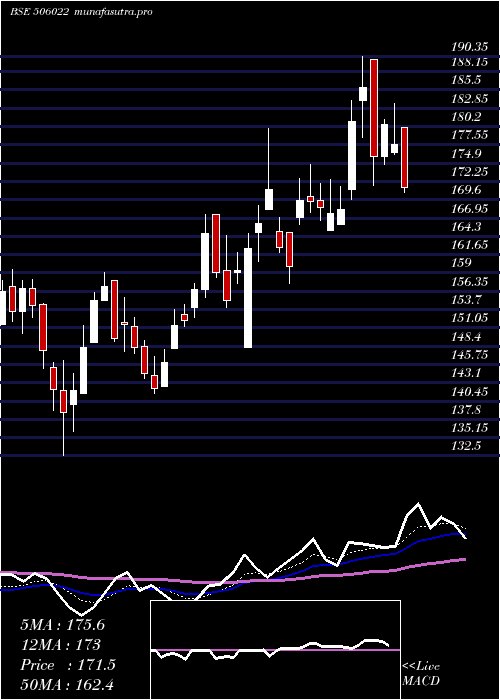Click the 153.7 price axis label
500x700 pixels.
[467, 299]
